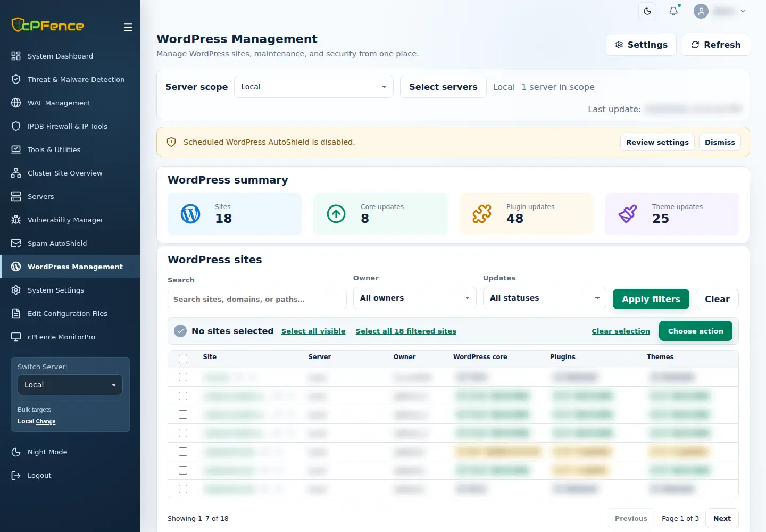Click the Cluster Site Overview network icon
Viewport: 766px width, 532px height.
pyautogui.click(x=16, y=173)
